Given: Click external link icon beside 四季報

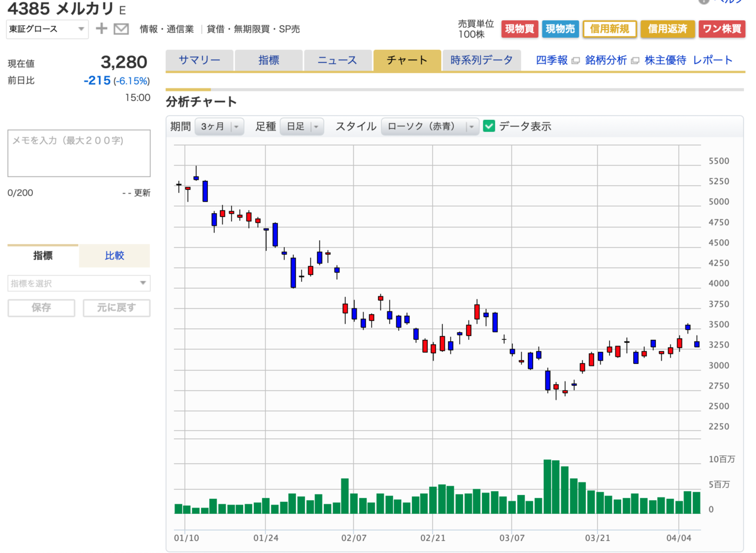Looking at the screenshot, I should (575, 61).
